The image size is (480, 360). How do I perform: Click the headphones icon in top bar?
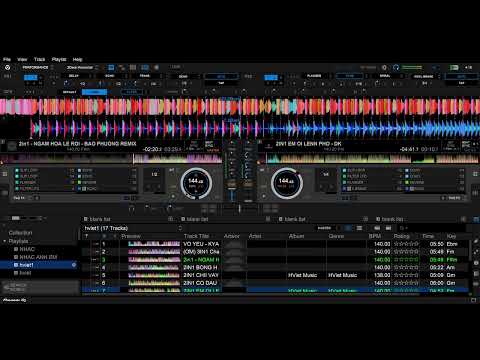pyautogui.click(x=396, y=67)
